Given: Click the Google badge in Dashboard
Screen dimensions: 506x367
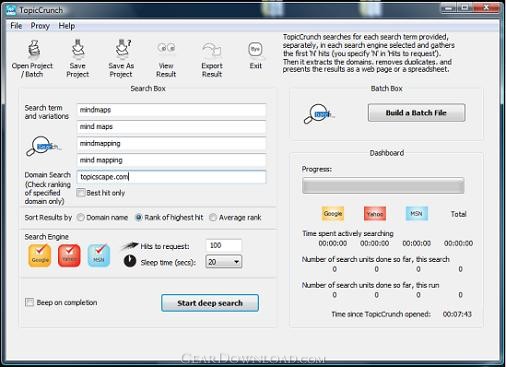Looking at the screenshot, I should pos(333,214).
